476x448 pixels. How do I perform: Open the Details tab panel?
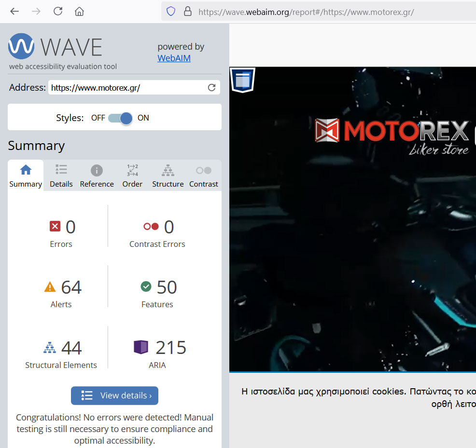61,175
